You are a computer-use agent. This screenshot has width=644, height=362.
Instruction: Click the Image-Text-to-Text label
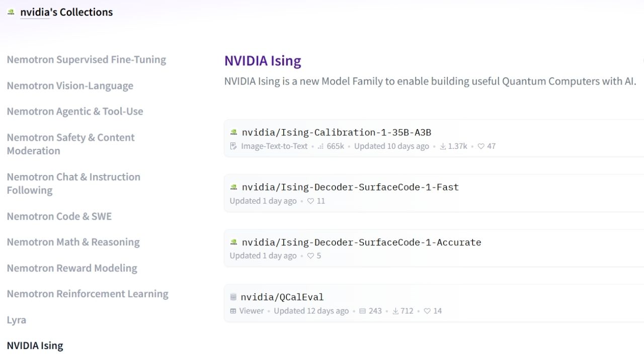(274, 146)
